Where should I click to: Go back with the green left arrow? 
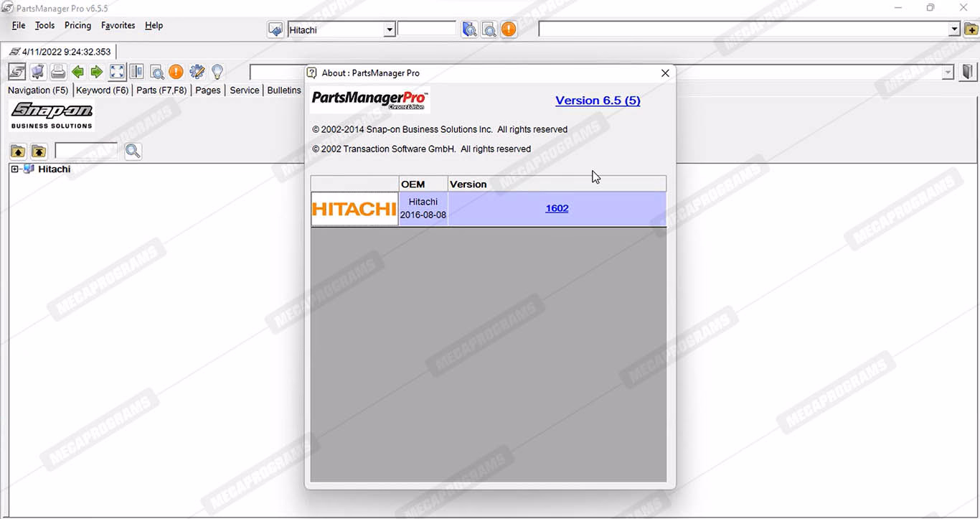tap(77, 72)
